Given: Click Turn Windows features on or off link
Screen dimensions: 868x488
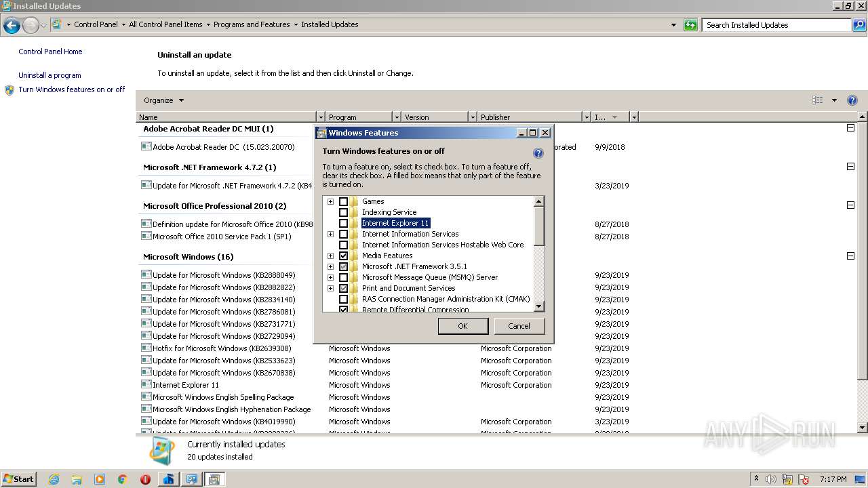Looking at the screenshot, I should pyautogui.click(x=72, y=89).
